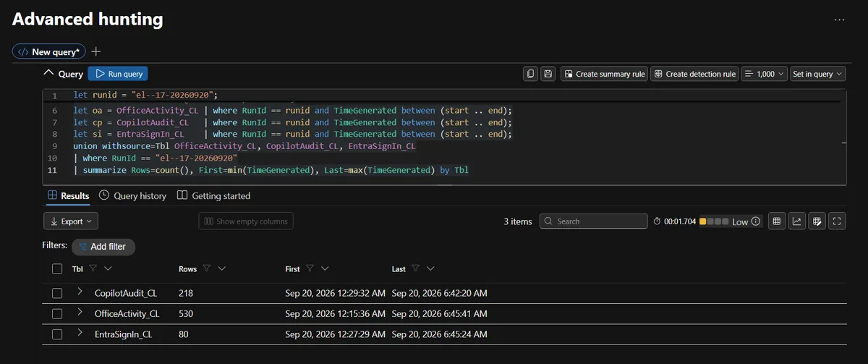Click Add filter
Viewport: 868px width, 364px height.
point(103,247)
